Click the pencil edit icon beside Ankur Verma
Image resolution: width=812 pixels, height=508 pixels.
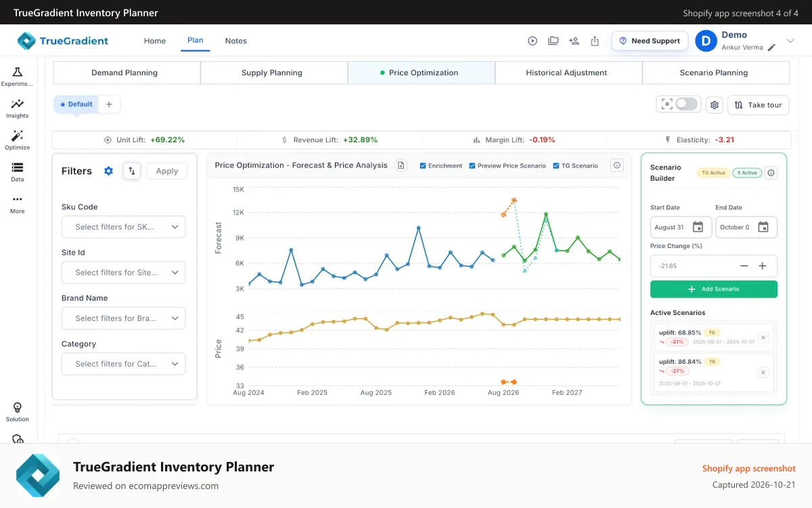click(771, 48)
